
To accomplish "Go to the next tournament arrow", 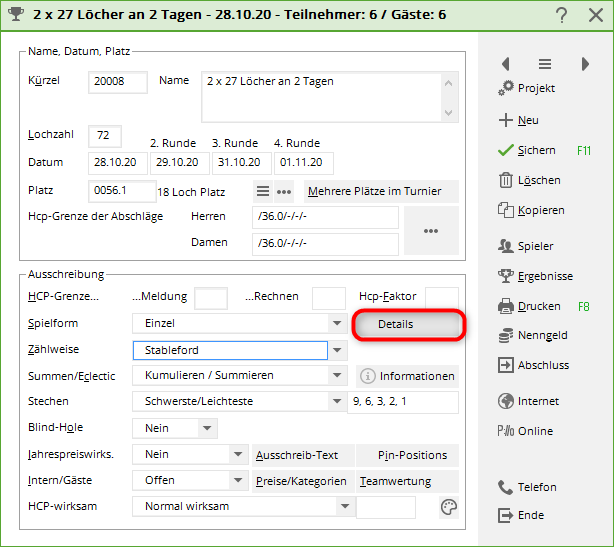I will point(585,64).
